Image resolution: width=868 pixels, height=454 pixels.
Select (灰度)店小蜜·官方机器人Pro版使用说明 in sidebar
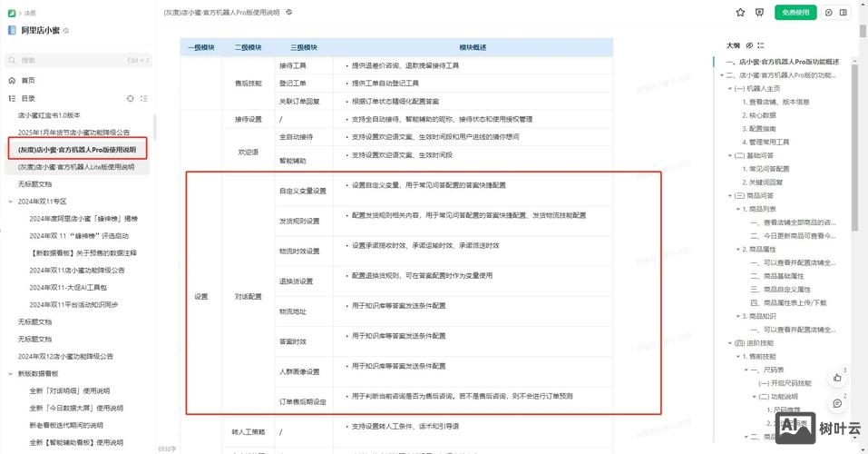[x=77, y=149]
